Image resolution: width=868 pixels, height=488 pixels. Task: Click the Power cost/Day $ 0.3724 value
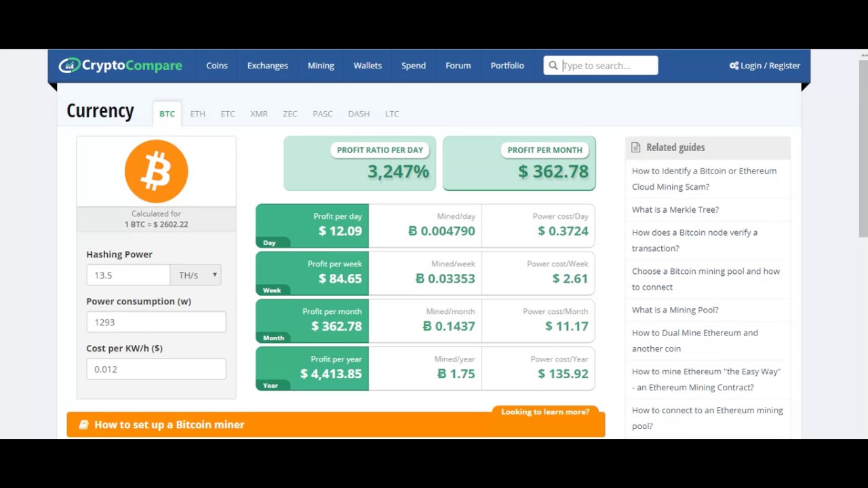(563, 231)
